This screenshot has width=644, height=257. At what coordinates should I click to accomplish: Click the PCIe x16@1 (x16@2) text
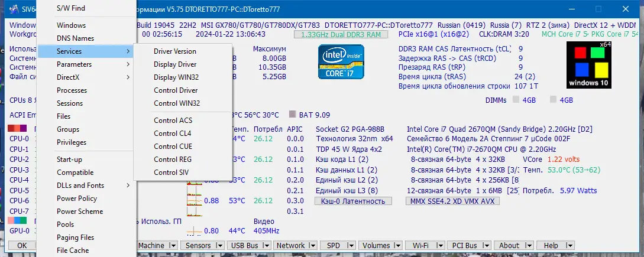[x=434, y=34]
